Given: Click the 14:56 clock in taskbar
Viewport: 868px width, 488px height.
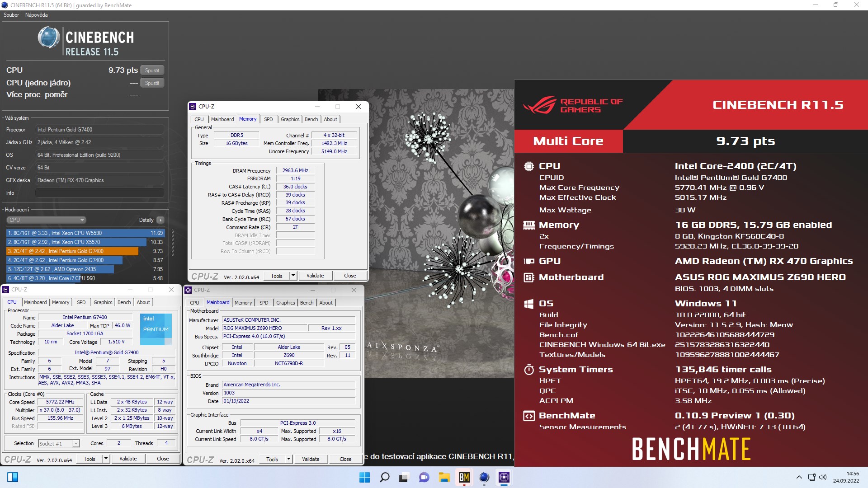Looking at the screenshot, I should click(x=853, y=474).
